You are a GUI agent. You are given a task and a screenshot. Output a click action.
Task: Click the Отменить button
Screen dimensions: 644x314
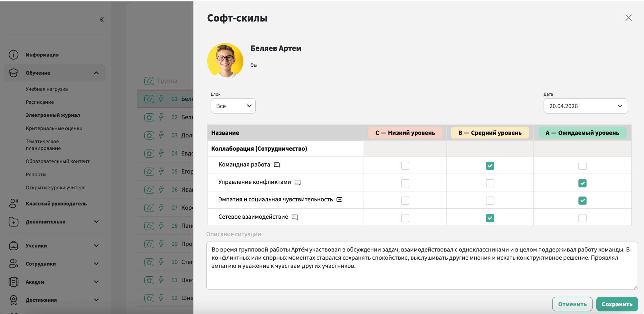point(572,304)
